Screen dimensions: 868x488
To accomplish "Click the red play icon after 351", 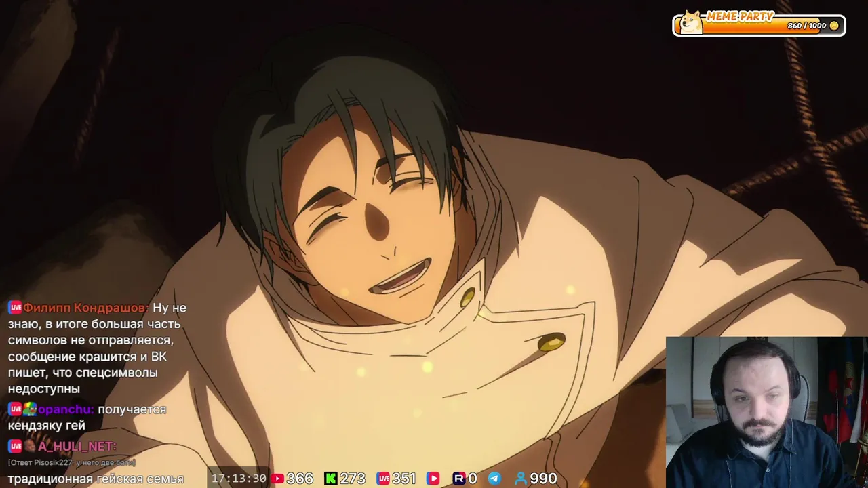I will click(433, 479).
